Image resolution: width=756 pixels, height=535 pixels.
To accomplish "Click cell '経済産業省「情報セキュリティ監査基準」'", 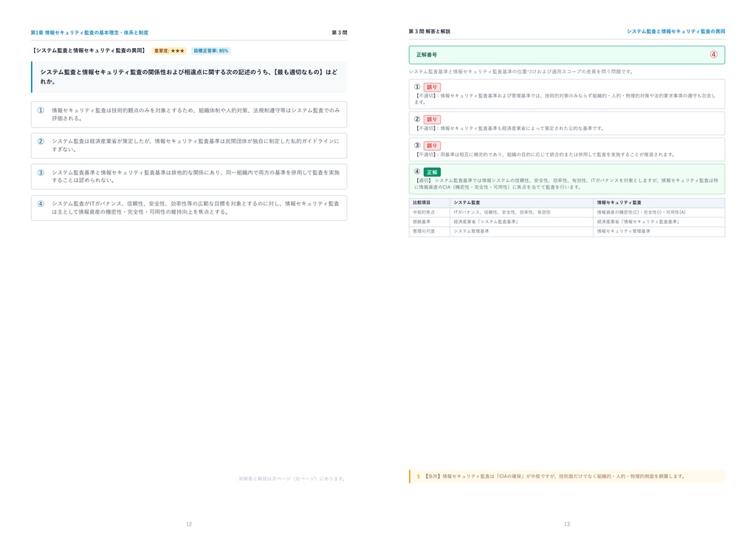I will tap(639, 222).
